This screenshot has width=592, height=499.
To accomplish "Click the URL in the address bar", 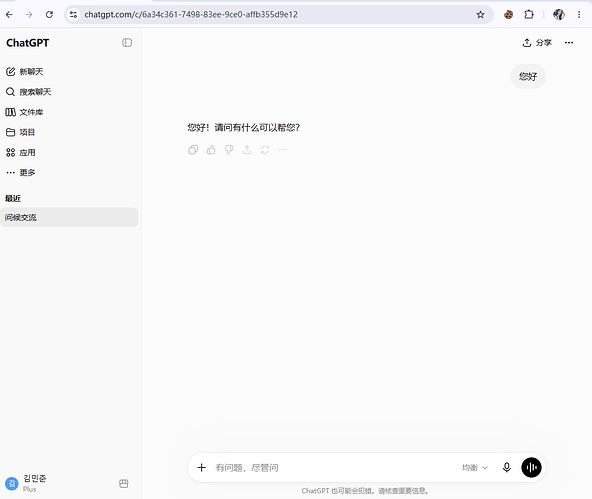I will point(191,15).
